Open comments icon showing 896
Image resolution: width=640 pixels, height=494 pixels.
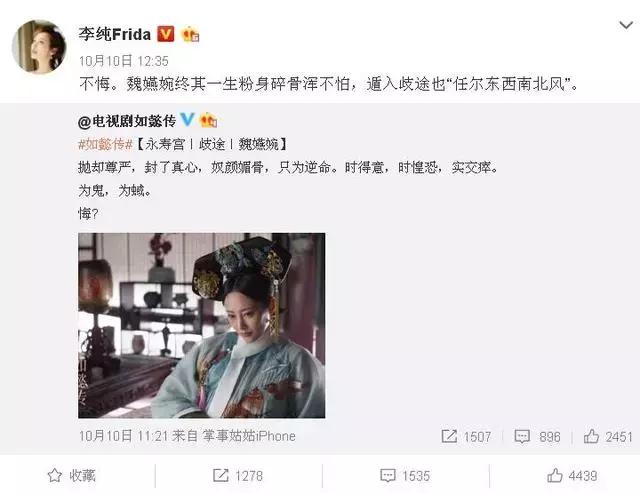537,436
